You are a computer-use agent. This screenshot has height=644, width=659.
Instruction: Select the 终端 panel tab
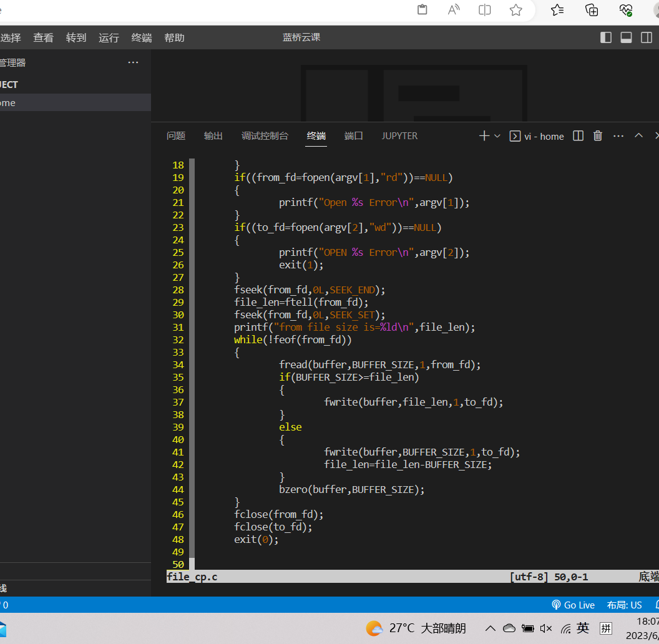pyautogui.click(x=316, y=136)
